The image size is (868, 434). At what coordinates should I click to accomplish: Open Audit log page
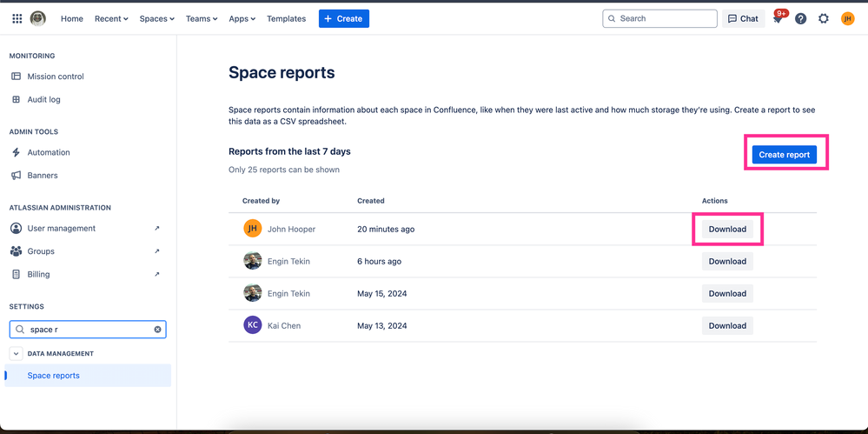[43, 100]
